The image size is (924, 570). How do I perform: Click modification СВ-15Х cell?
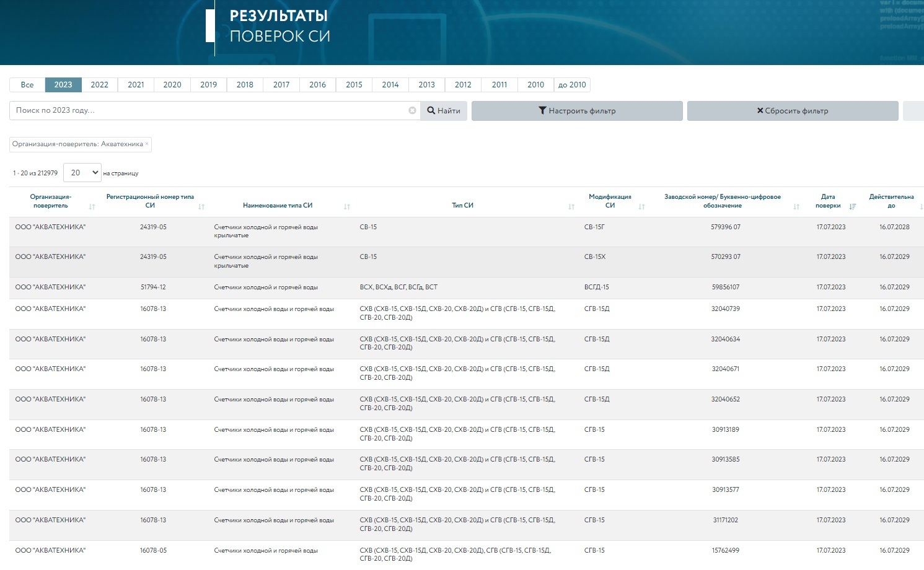coord(595,257)
